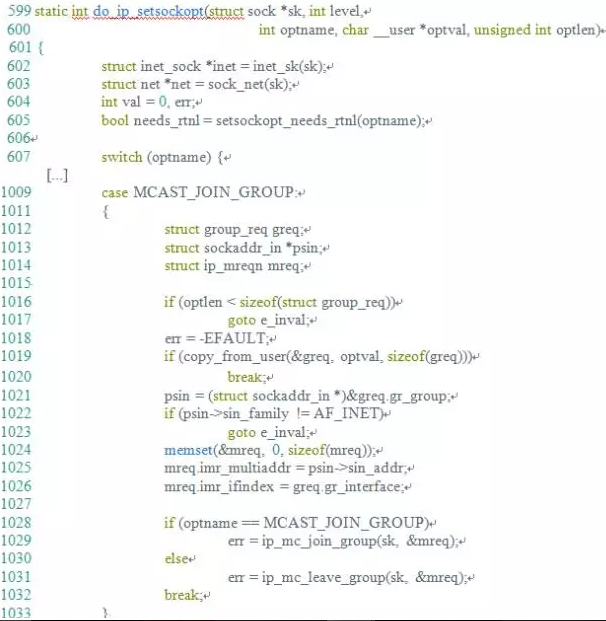The height and width of the screenshot is (621, 606).
Task: Select 'err = ip_mc_leave_group(sk, &mreq);' call
Action: 348,577
